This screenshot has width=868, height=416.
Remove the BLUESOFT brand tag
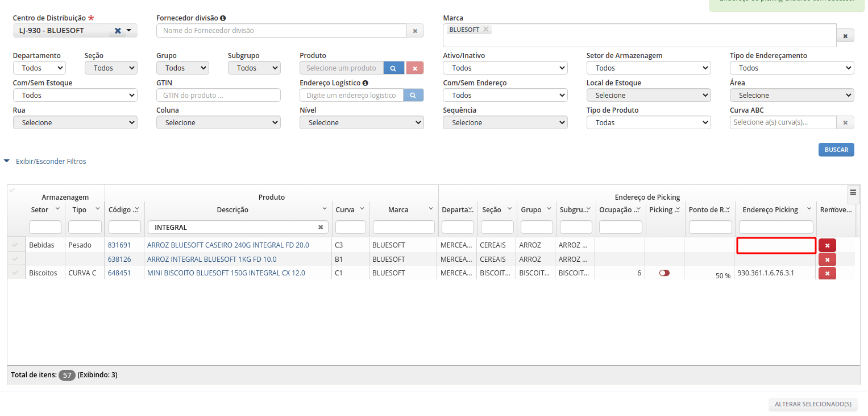pyautogui.click(x=486, y=30)
